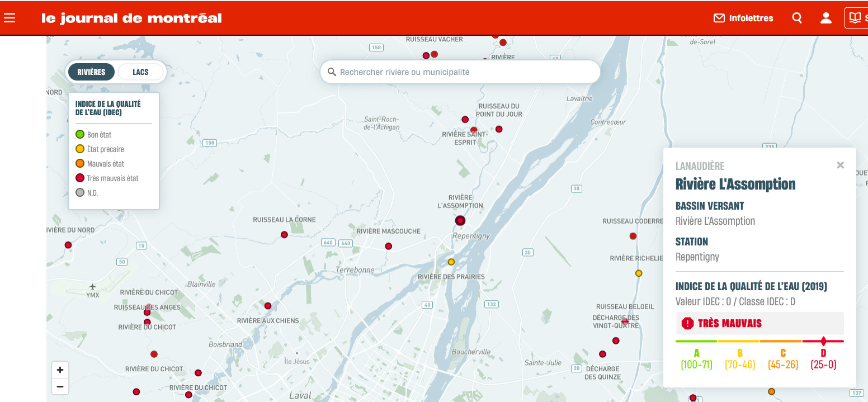This screenshot has width=868, height=402.
Task: Zoom out on the map
Action: pyautogui.click(x=60, y=386)
